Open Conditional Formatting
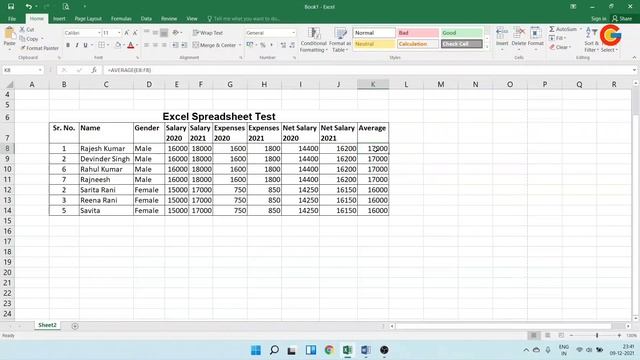This screenshot has height=360, width=640. [x=313, y=40]
